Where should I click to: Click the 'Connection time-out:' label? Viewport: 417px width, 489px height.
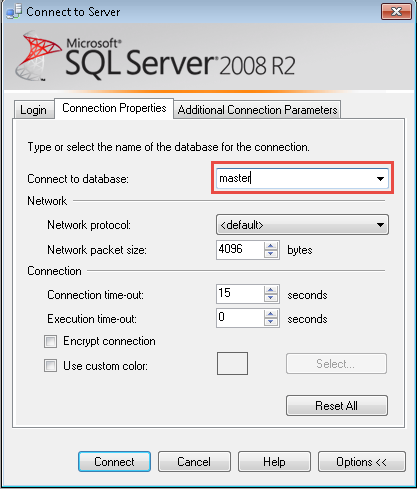96,295
